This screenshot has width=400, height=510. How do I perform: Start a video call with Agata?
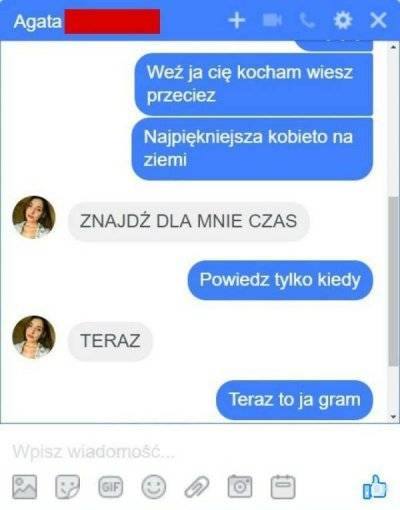point(272,21)
